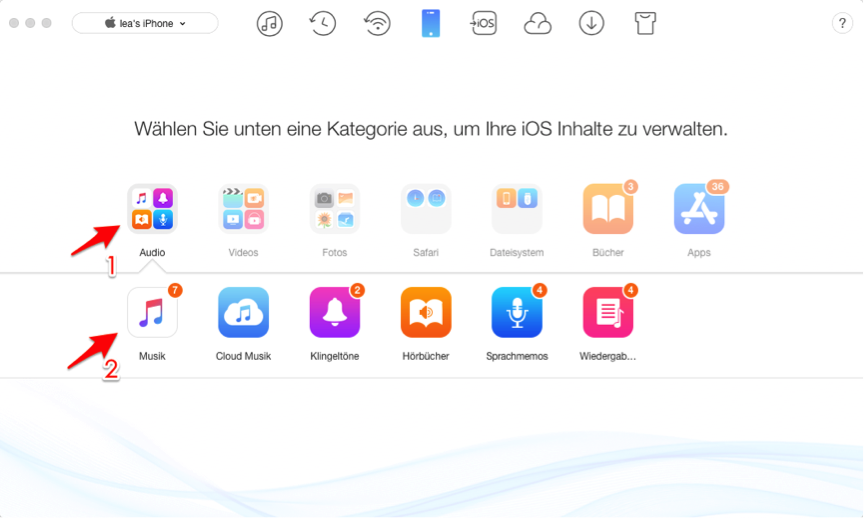
Task: Open the Sprachmemos subcategory
Action: click(x=516, y=312)
